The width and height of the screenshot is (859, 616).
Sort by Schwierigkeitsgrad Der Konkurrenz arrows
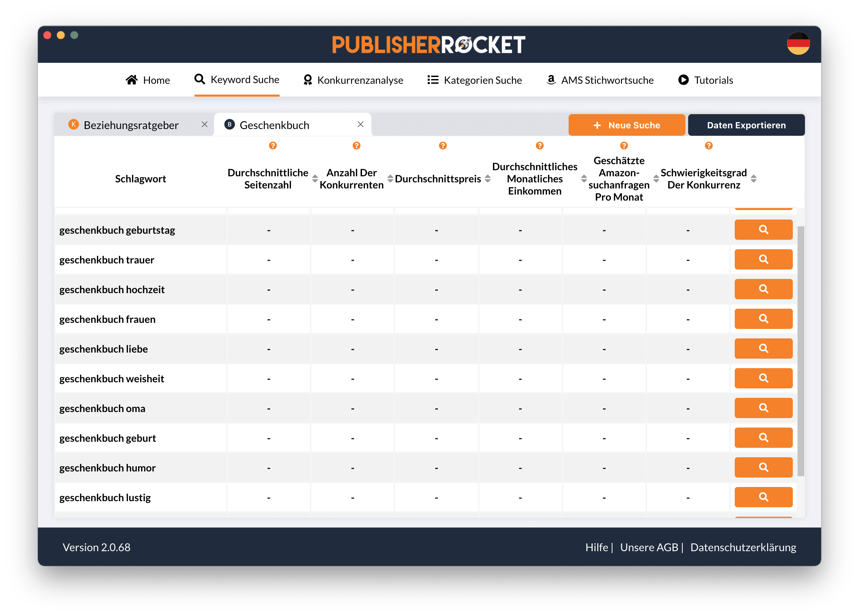coord(754,179)
